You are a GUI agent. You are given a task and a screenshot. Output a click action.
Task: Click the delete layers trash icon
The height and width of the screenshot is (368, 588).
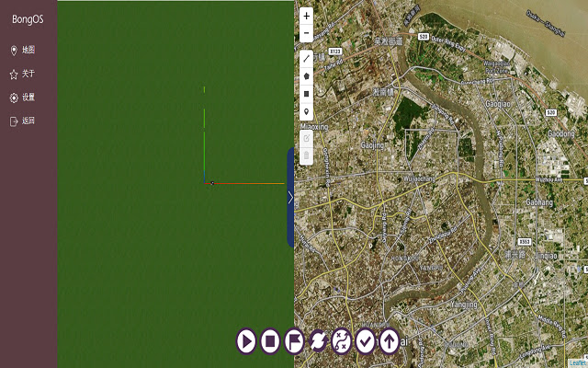coord(306,155)
